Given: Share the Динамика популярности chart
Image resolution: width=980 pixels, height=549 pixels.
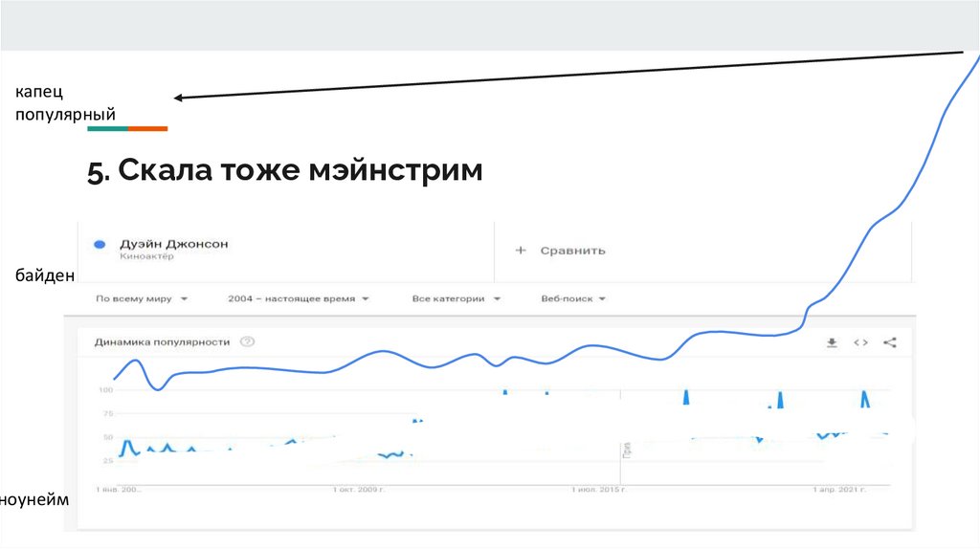Looking at the screenshot, I should 890,342.
